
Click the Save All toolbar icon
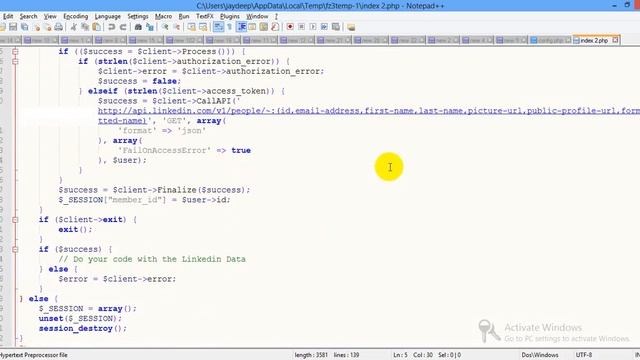25,27
